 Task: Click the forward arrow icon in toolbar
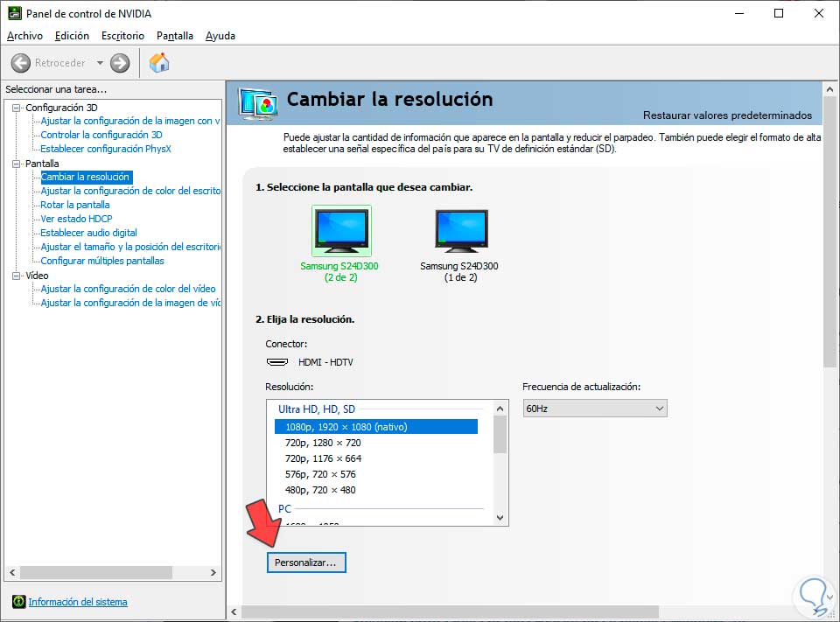pyautogui.click(x=120, y=63)
